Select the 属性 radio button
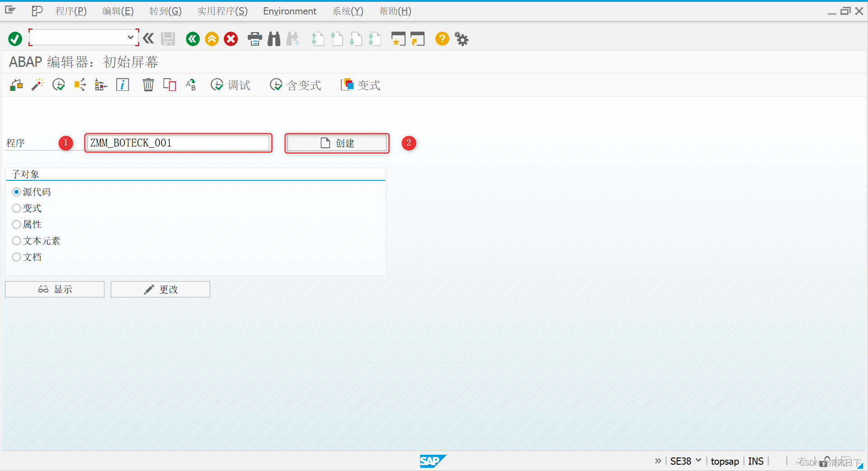 (16, 224)
